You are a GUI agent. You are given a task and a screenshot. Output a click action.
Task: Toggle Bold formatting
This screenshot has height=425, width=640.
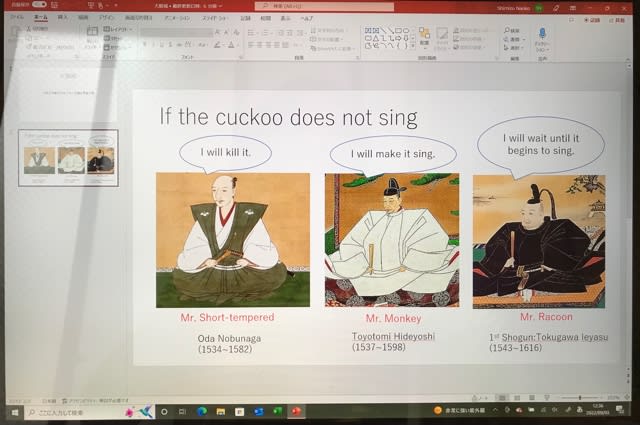point(144,45)
